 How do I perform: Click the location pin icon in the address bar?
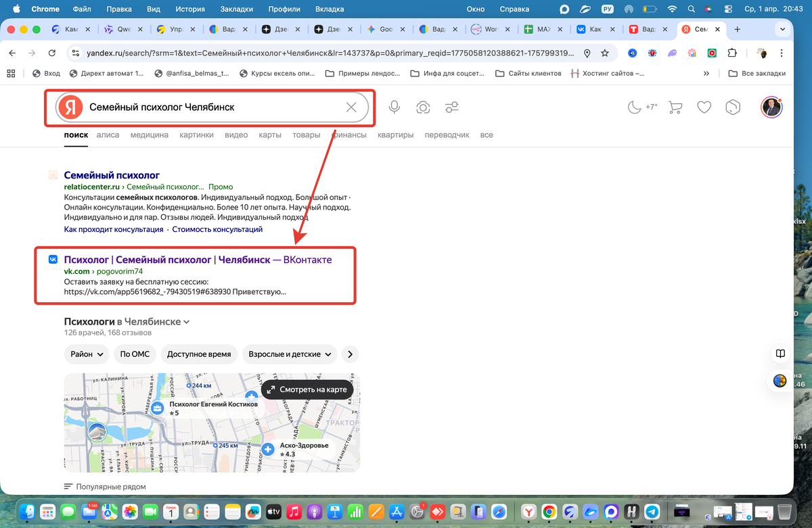[x=587, y=53]
